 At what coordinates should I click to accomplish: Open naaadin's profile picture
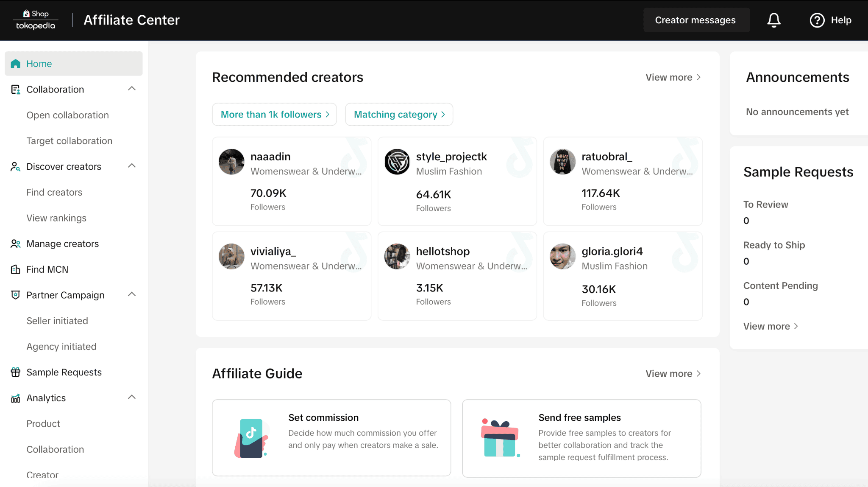(231, 162)
